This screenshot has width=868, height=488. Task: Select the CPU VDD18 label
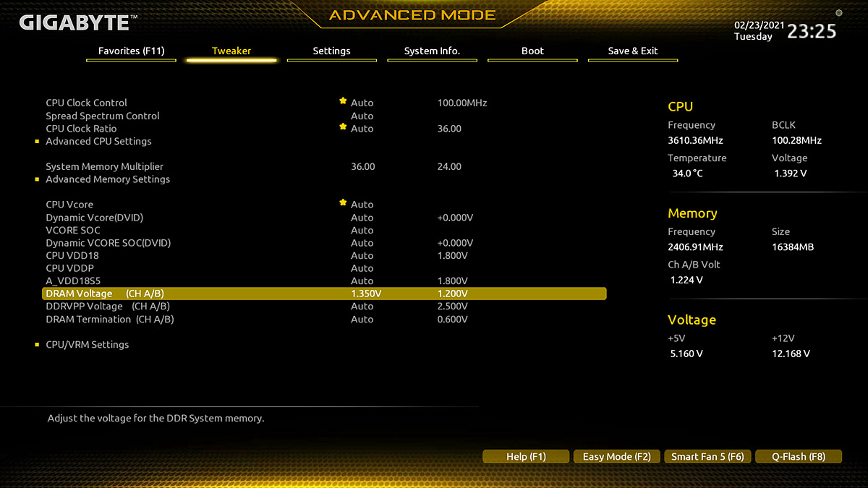tap(72, 256)
